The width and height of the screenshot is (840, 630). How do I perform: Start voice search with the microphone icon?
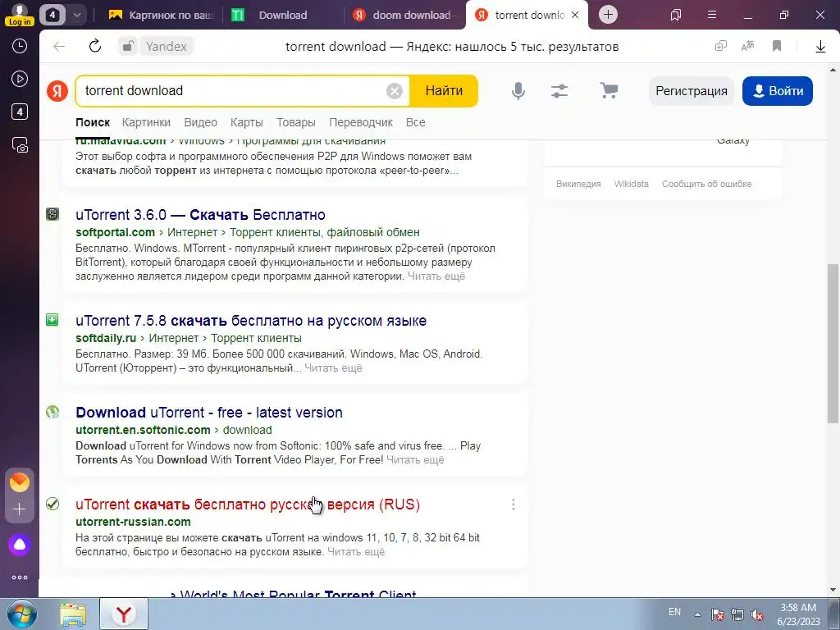tap(518, 91)
